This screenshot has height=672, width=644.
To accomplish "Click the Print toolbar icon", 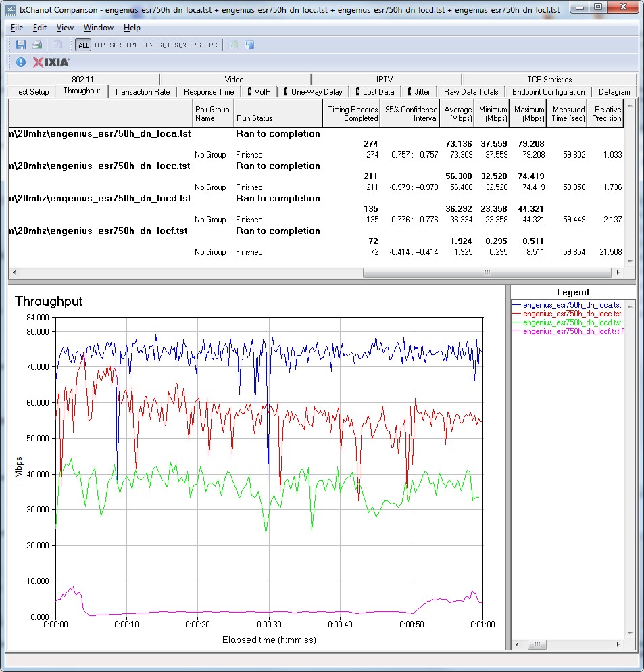I will [37, 45].
